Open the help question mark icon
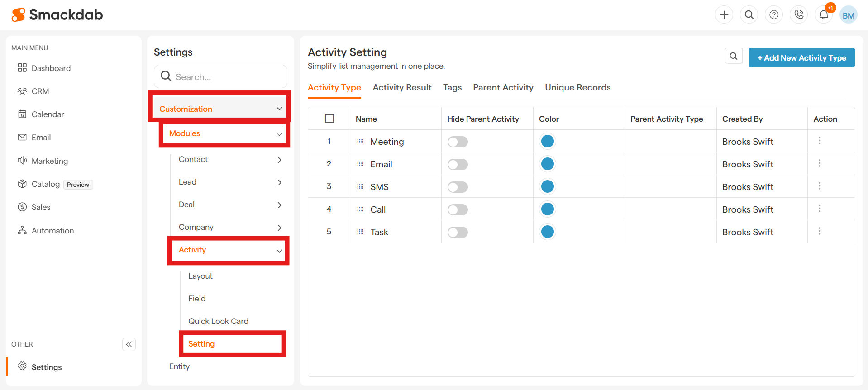This screenshot has width=868, height=390. point(774,15)
